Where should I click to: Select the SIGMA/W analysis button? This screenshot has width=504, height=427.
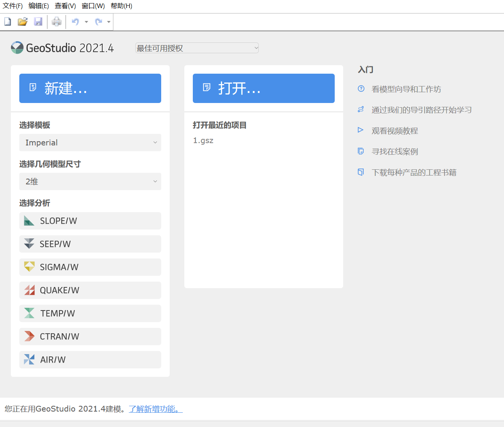tap(90, 267)
